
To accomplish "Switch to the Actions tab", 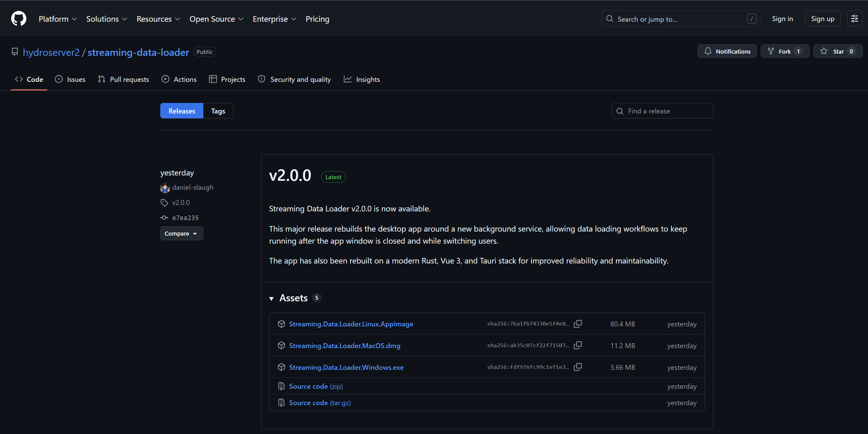I will pos(179,79).
